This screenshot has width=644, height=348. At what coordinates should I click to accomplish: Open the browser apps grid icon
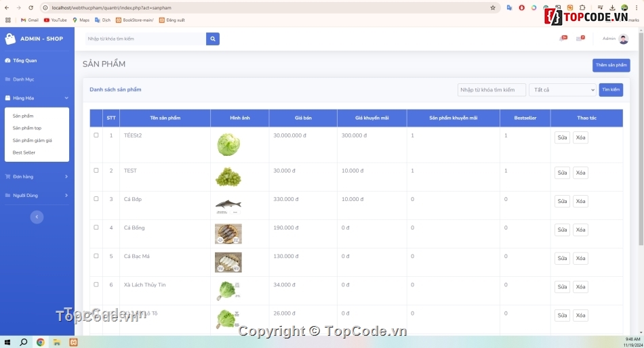(8, 20)
